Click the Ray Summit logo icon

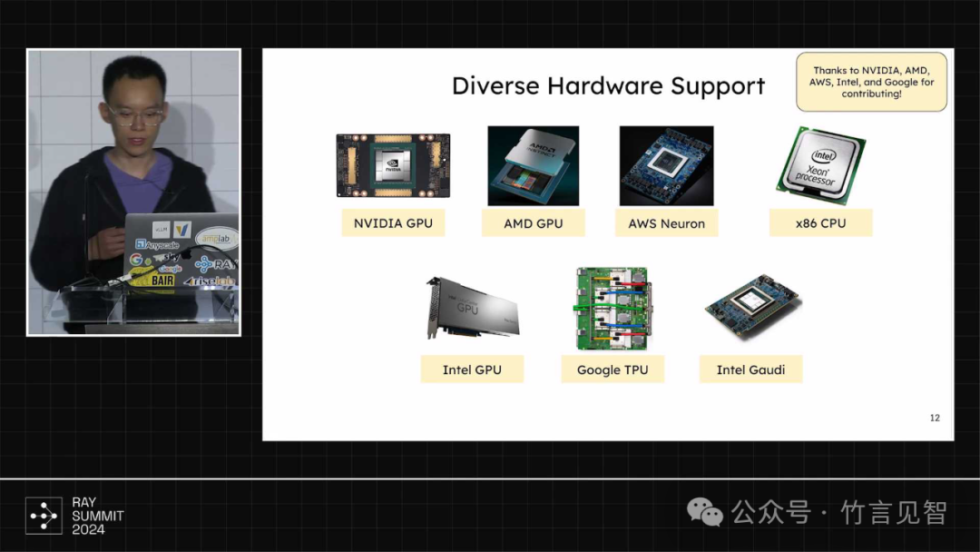click(44, 516)
